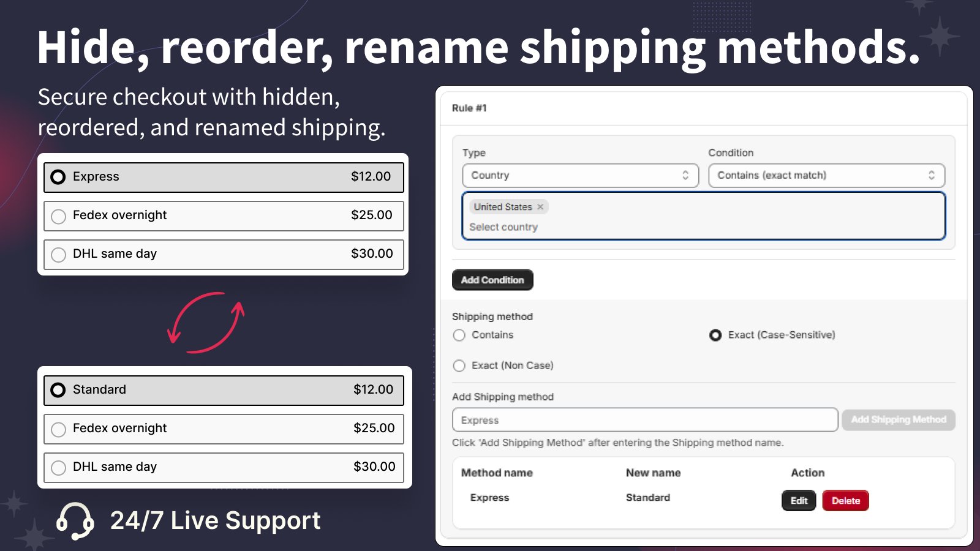The image size is (980, 551).
Task: Open the Contains (exact match) dropdown
Action: [x=827, y=176]
